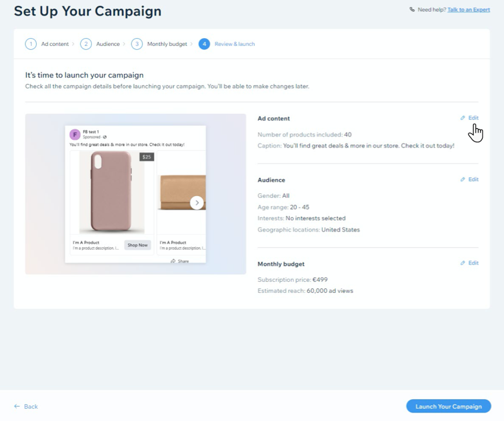Click the purple F avatar in ad preview

tap(75, 135)
